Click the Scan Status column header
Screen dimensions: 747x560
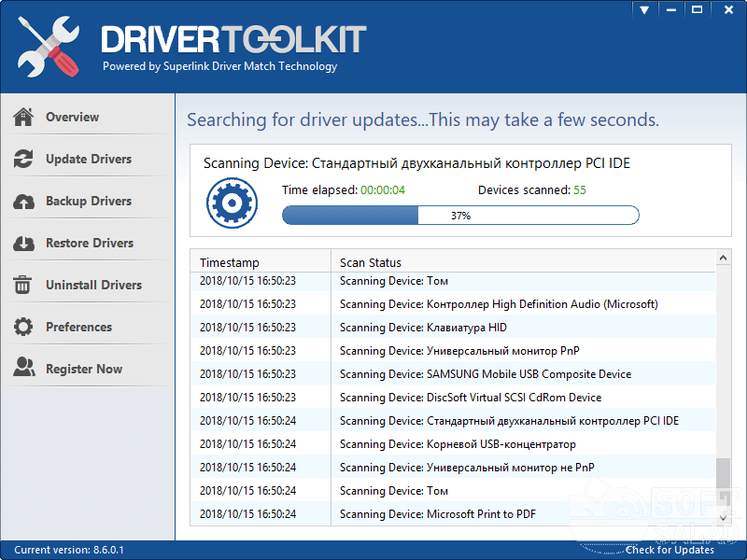523,262
